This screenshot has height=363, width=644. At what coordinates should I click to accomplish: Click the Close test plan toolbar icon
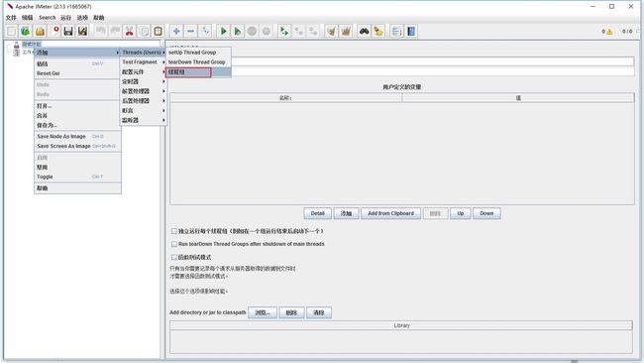click(54, 32)
